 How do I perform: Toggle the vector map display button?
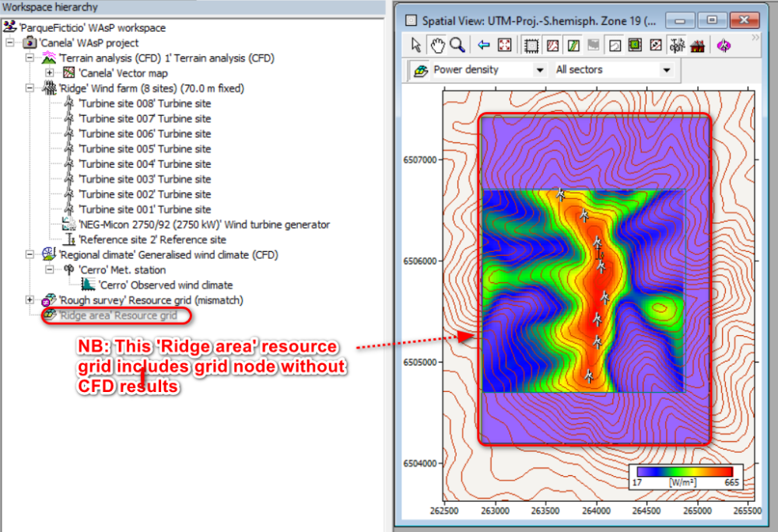[x=573, y=44]
